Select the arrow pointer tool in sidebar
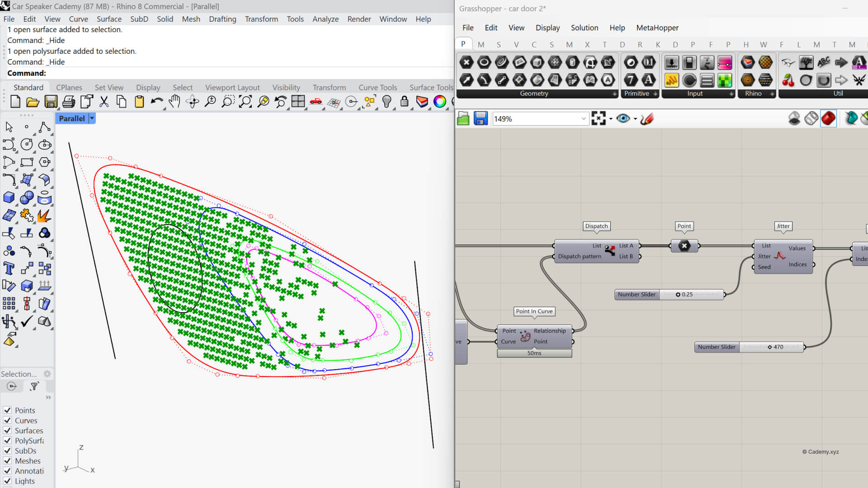The width and height of the screenshot is (868, 488). (9, 127)
